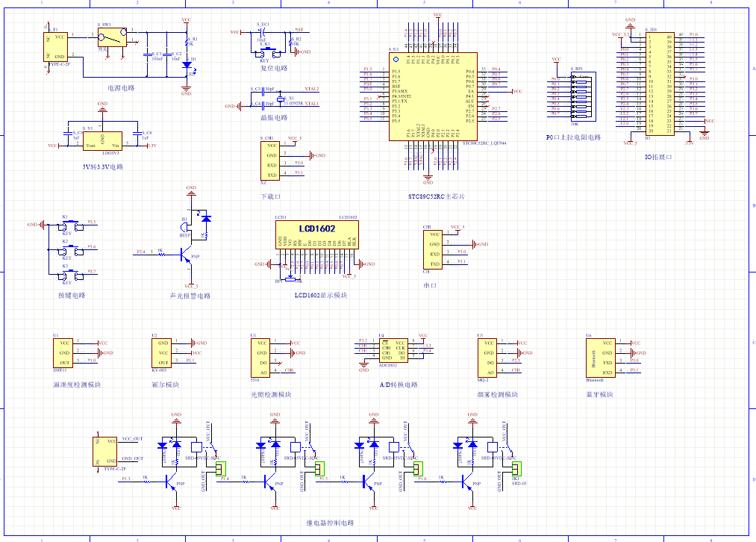Select the B1 buzzer symbol
This screenshot has width=756, height=542.
[x=184, y=228]
